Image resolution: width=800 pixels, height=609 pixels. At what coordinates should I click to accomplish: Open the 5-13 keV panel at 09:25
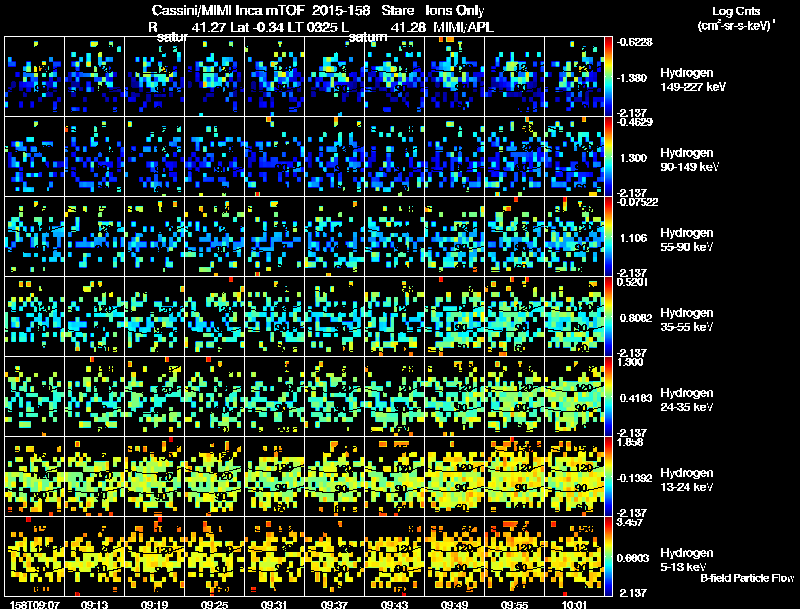(x=214, y=557)
